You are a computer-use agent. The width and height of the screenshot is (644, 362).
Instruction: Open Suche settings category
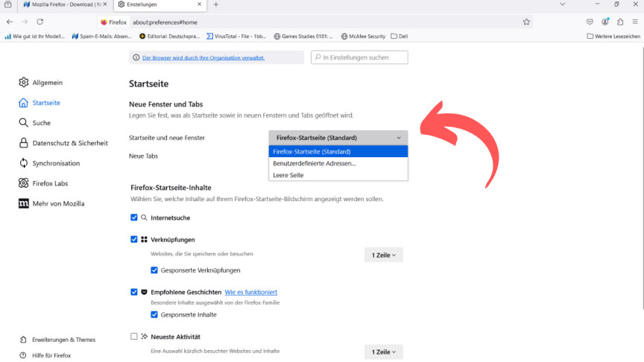tap(34, 123)
